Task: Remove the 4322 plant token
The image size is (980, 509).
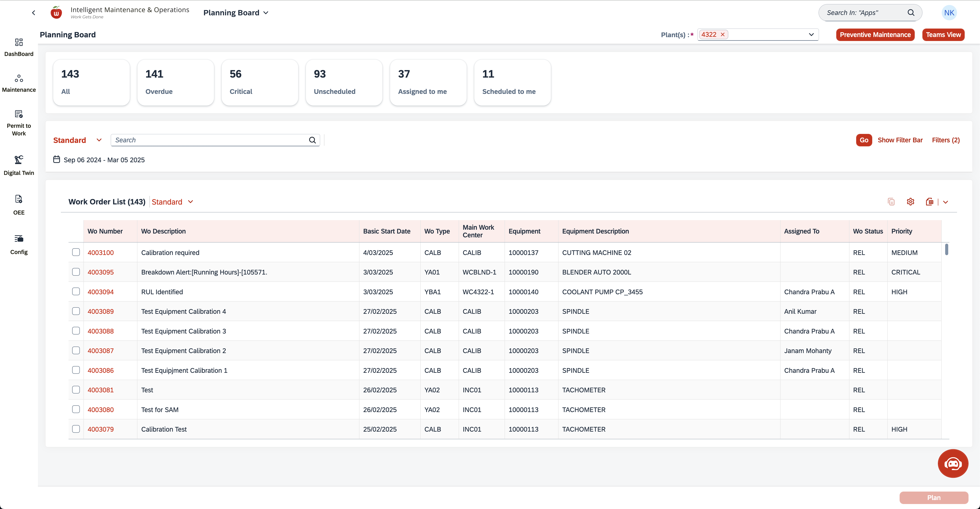Action: tap(722, 34)
